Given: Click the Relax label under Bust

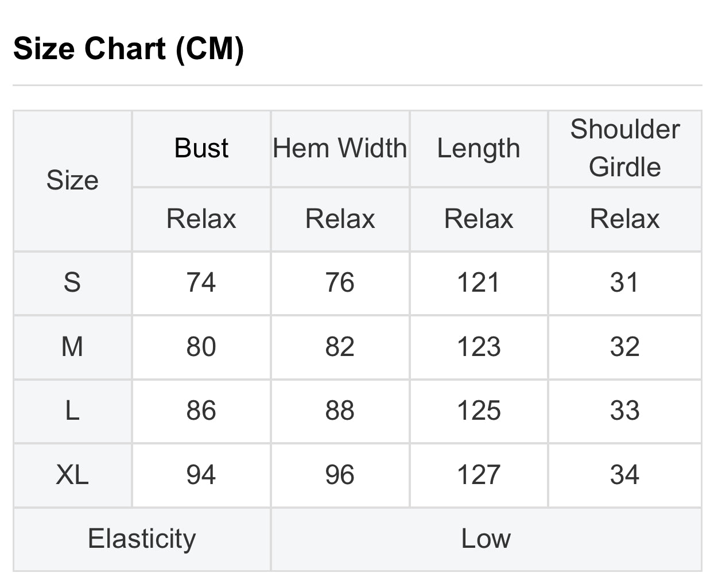Looking at the screenshot, I should pos(201,219).
